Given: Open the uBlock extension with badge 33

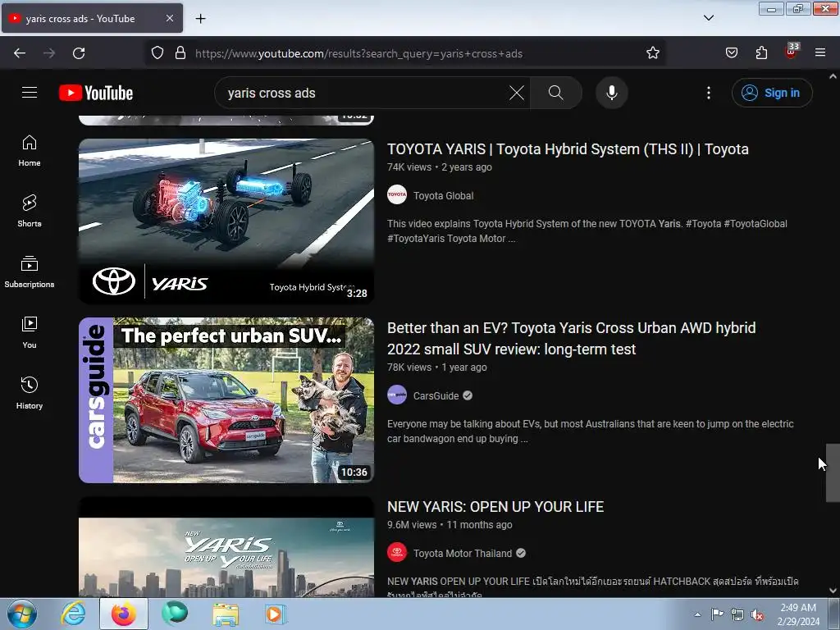Looking at the screenshot, I should coord(792,51).
